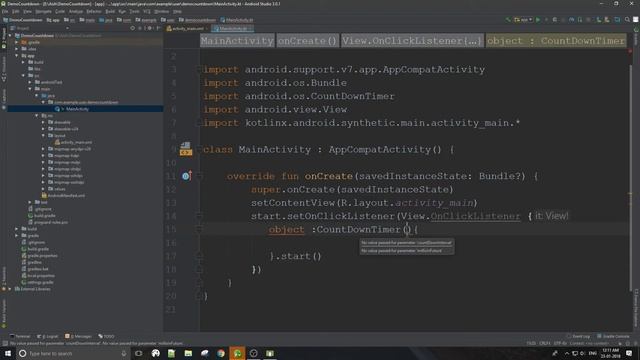
Task: Switch to the activity_main.xml editor tab
Action: coord(187,29)
